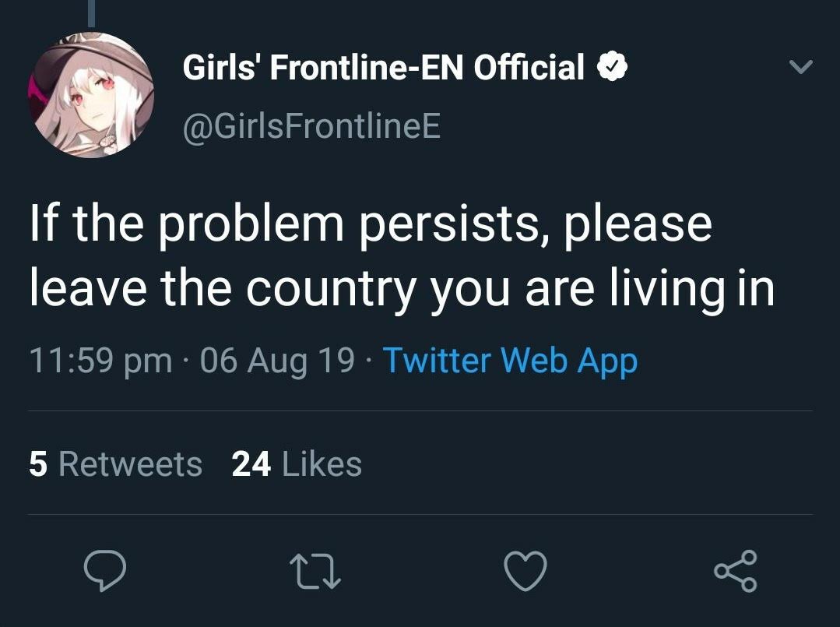Image resolution: width=840 pixels, height=627 pixels.
Task: Click the 06 Aug 19 date
Action: point(277,360)
